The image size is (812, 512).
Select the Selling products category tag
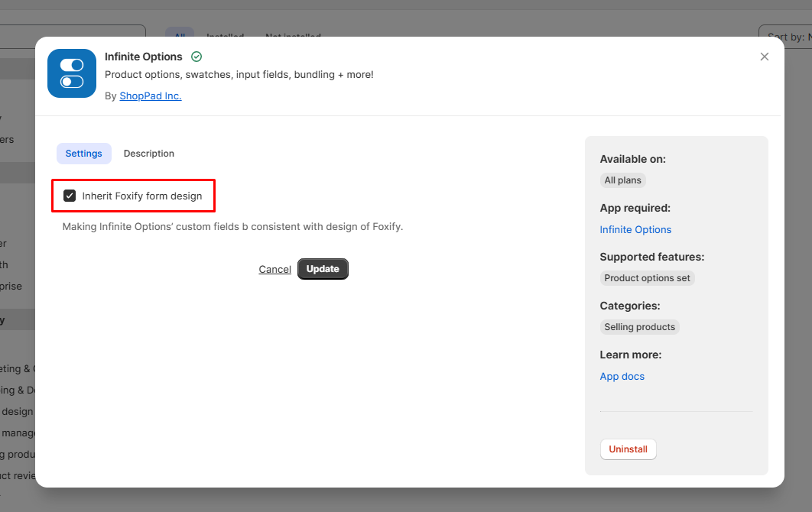click(639, 327)
